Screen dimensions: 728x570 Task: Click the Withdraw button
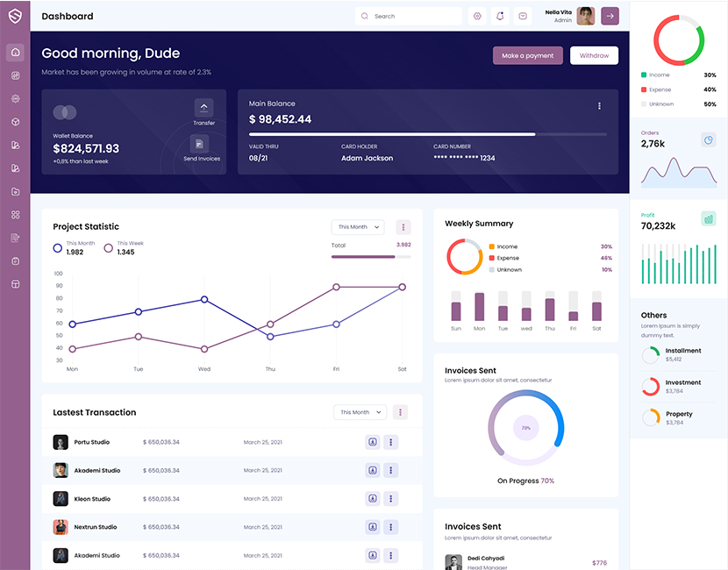pos(594,55)
